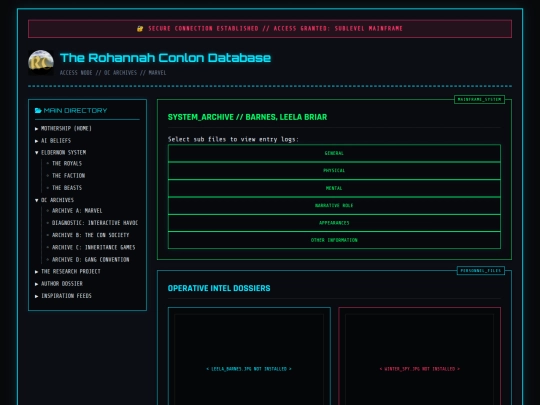Click the OC Archives label
This screenshot has width=540, height=405.
point(57,200)
